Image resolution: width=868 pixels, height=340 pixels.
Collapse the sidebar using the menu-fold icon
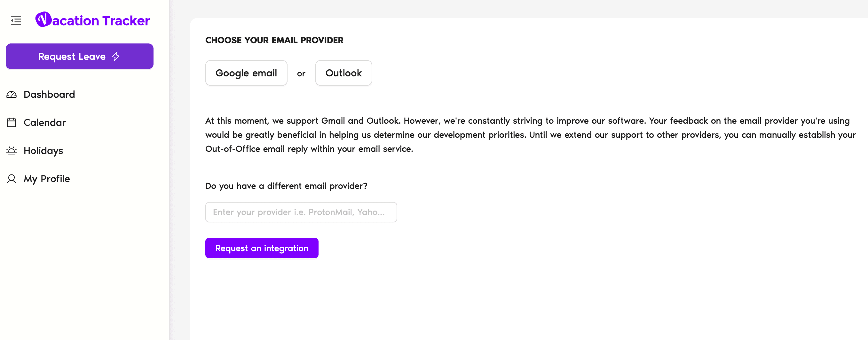click(16, 20)
